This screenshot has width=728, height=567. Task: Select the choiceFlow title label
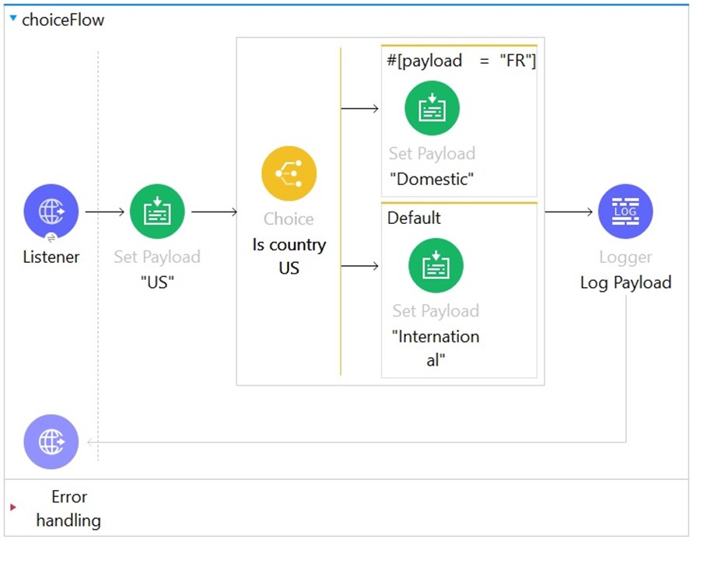[x=62, y=20]
